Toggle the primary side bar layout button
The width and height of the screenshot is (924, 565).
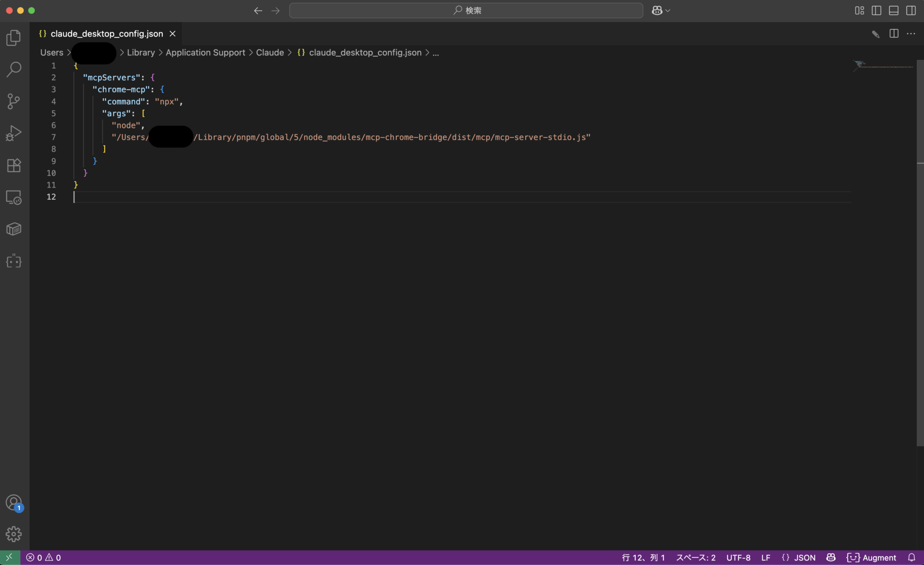click(876, 10)
